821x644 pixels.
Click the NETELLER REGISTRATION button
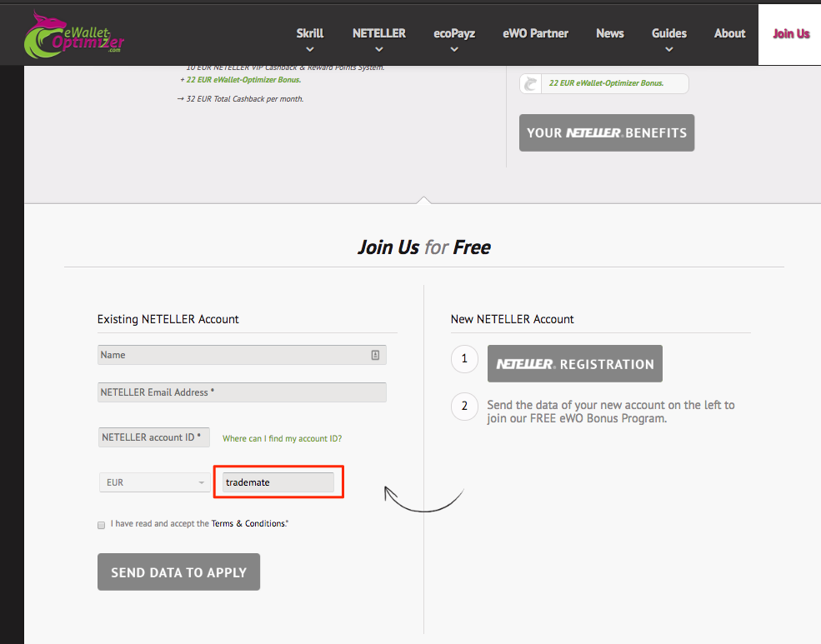[x=575, y=363]
